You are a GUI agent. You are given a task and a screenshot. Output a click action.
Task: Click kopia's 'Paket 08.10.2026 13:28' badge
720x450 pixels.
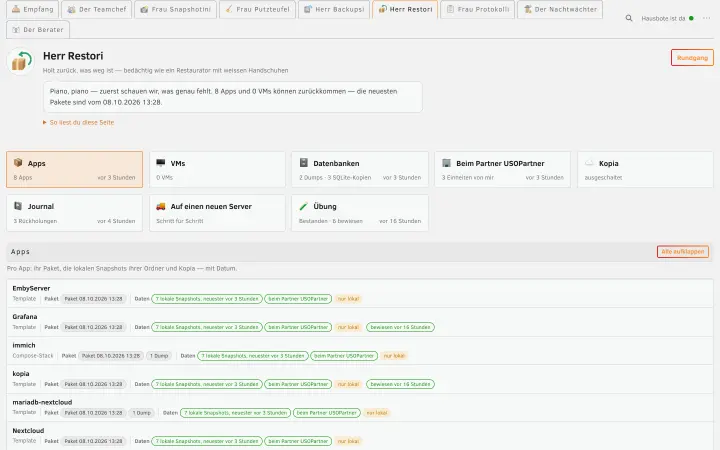94,384
